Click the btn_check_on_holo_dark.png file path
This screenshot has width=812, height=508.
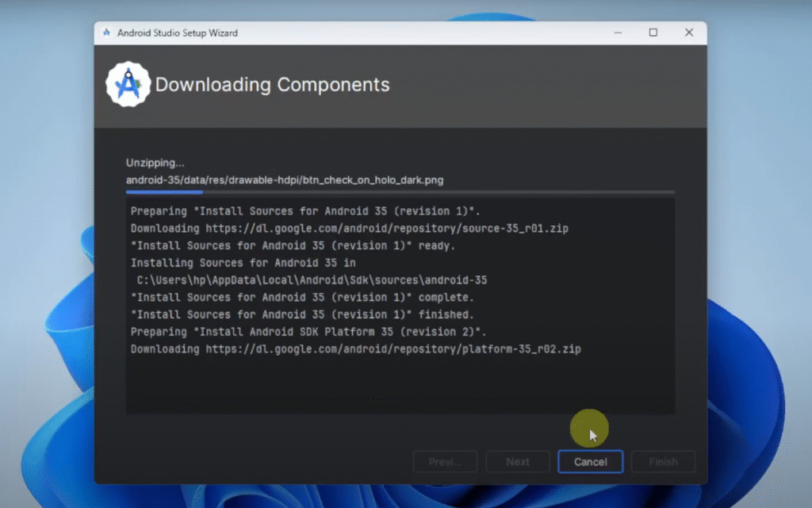[285, 180]
